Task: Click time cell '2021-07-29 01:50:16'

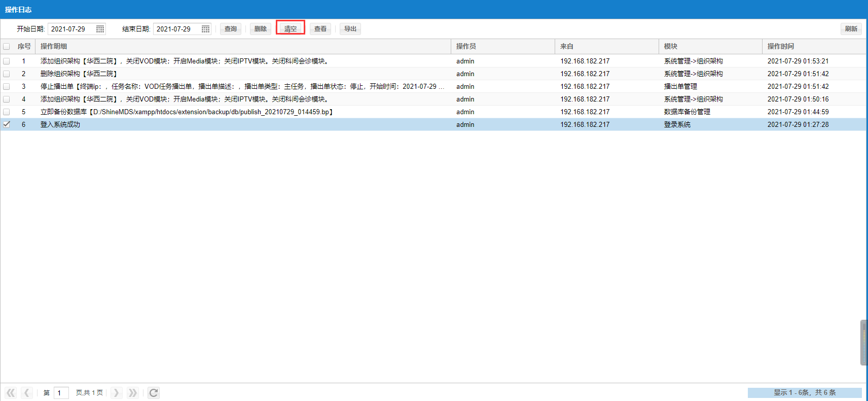Action: 798,99
